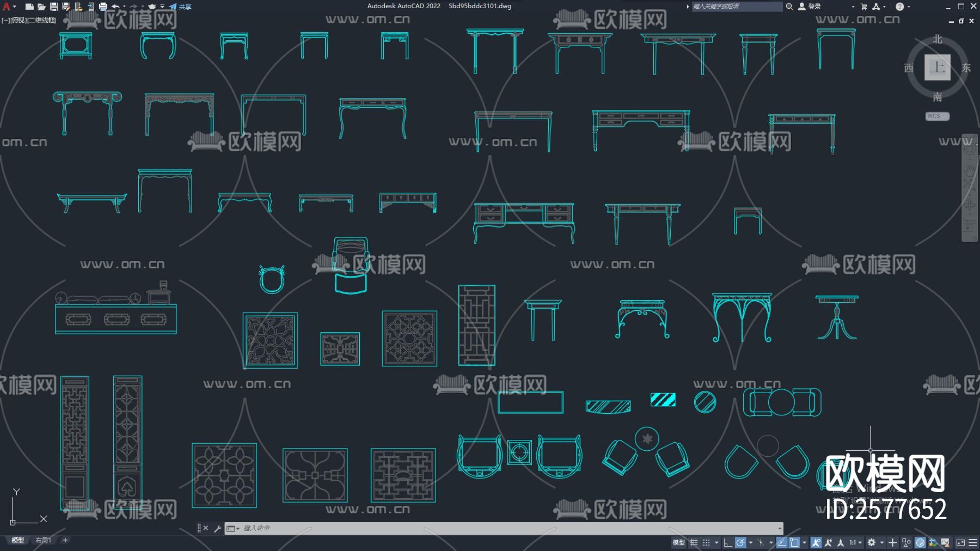The width and height of the screenshot is (980, 551).
Task: Rotate view to 北 on ViewCube
Action: point(937,39)
